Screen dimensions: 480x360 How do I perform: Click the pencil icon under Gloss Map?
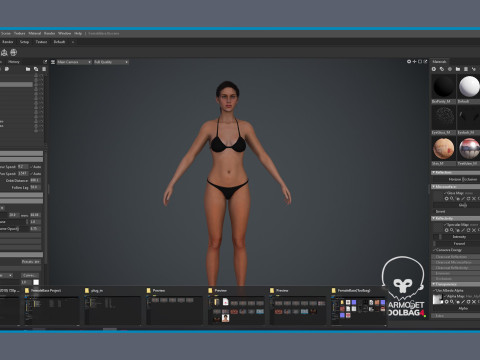463,199
